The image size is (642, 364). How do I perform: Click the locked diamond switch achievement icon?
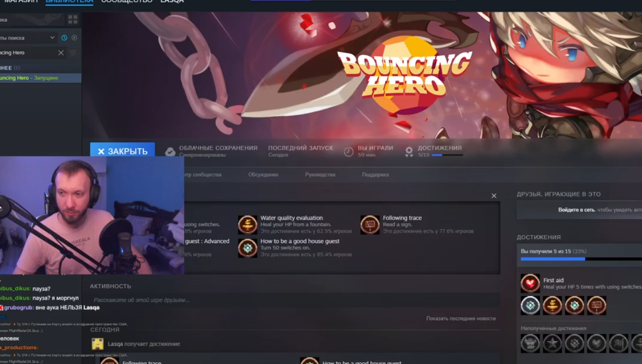575,343
